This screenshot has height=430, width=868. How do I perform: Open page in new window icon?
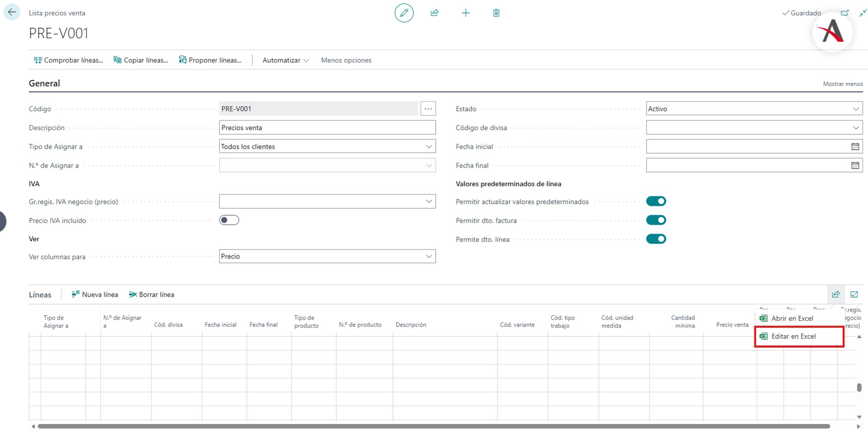pyautogui.click(x=845, y=13)
